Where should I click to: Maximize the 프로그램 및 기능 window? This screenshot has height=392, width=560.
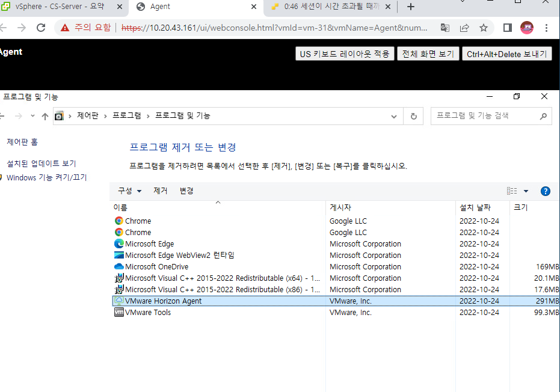(x=517, y=96)
